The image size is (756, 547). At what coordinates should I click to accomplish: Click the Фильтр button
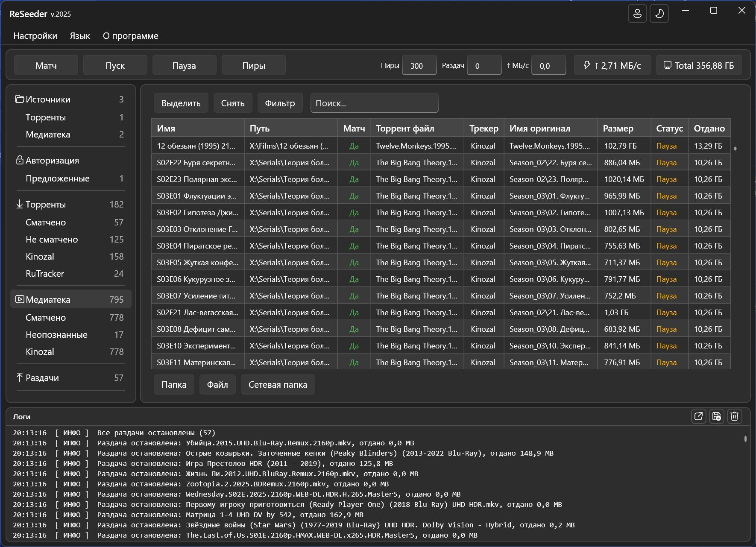[x=280, y=103]
